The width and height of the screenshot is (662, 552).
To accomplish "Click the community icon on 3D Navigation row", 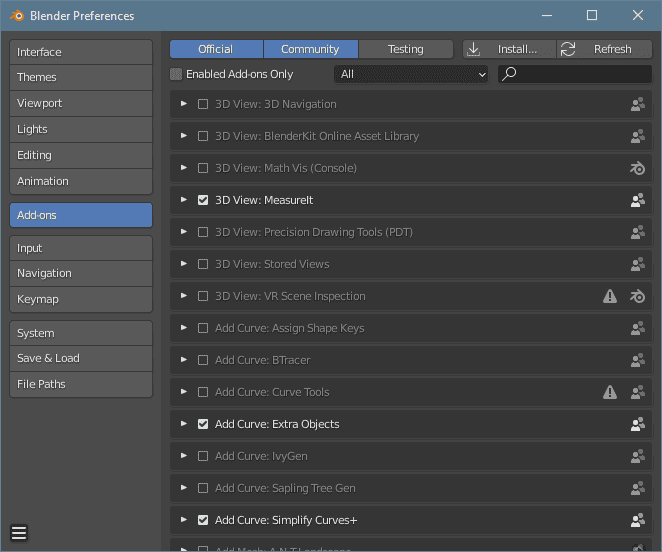I will (637, 104).
